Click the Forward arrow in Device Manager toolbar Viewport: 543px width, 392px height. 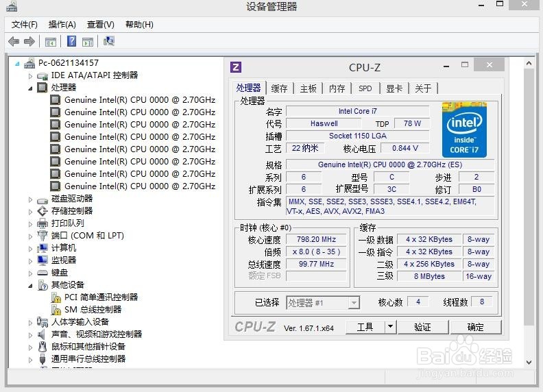[29, 42]
